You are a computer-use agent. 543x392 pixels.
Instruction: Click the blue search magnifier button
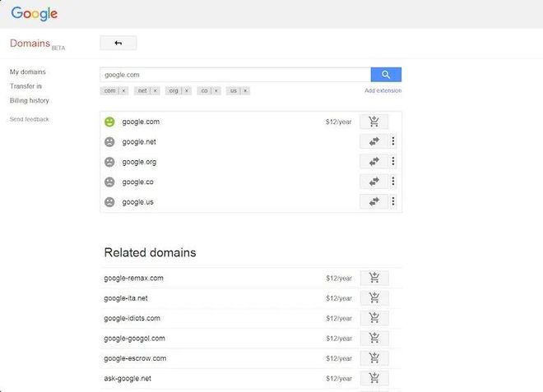(386, 75)
